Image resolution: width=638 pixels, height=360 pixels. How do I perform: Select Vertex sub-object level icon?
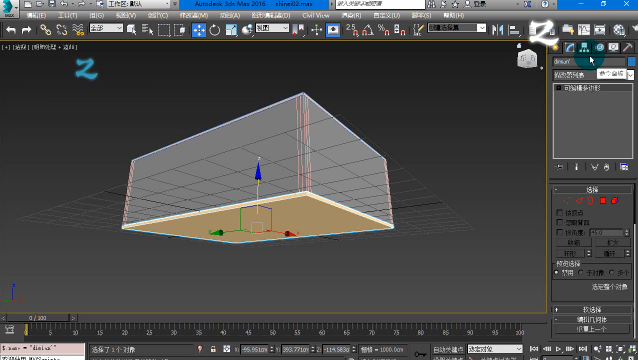point(567,201)
